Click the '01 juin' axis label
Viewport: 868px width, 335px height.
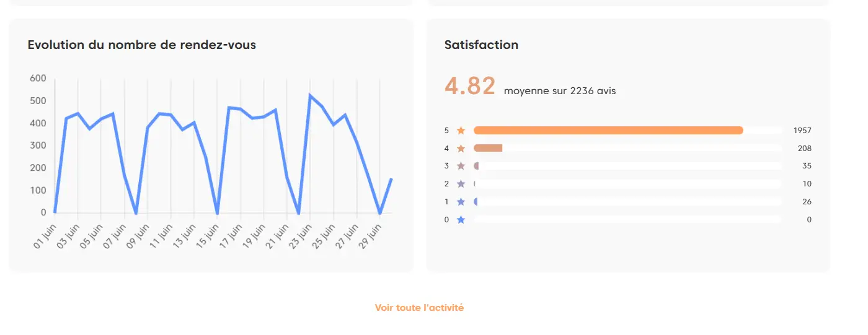click(45, 237)
